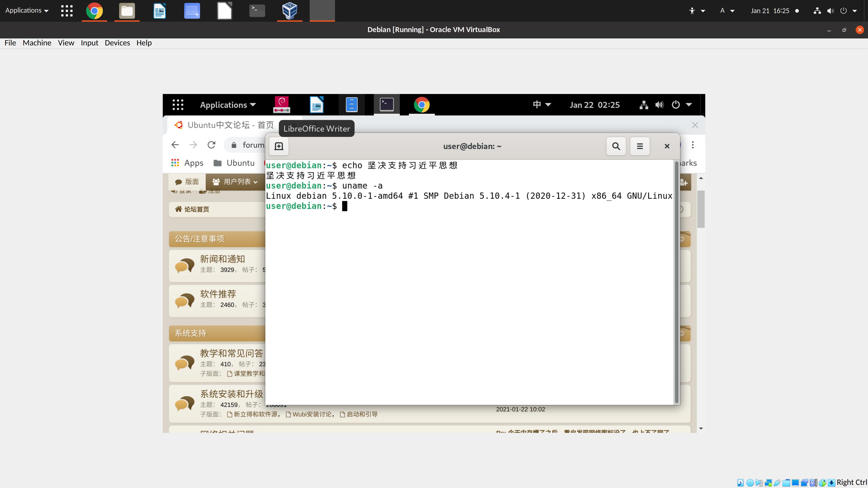Click video recording indicator in VirtualBox status bar
This screenshot has width=868, height=488.
click(805, 483)
